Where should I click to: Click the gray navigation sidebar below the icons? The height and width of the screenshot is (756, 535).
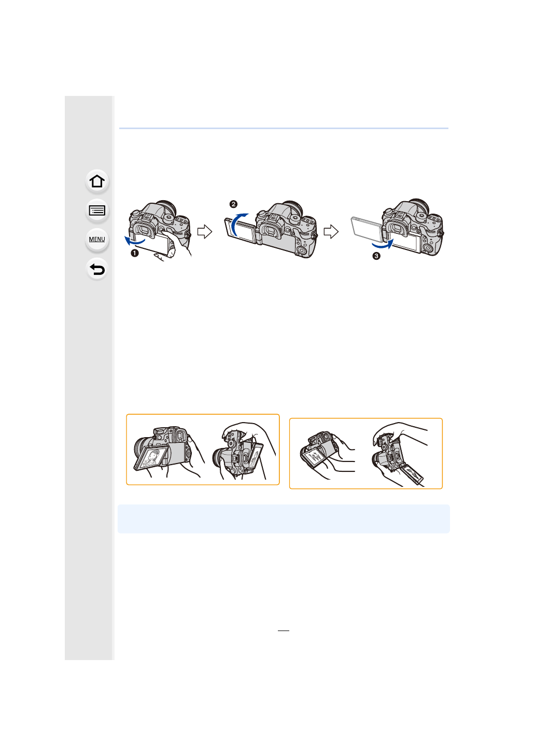pyautogui.click(x=89, y=467)
